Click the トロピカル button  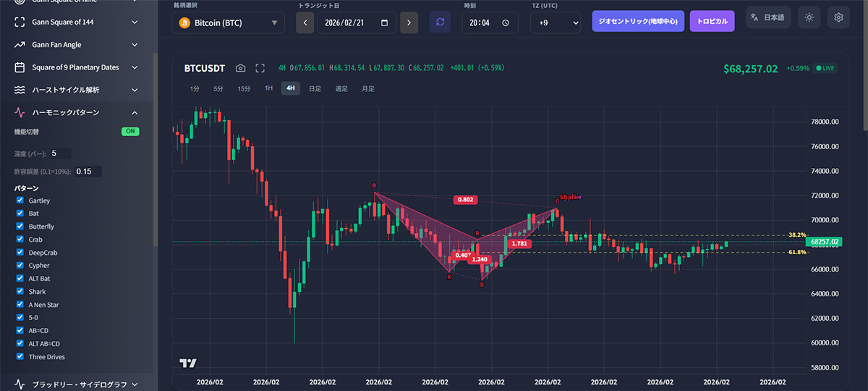[712, 21]
